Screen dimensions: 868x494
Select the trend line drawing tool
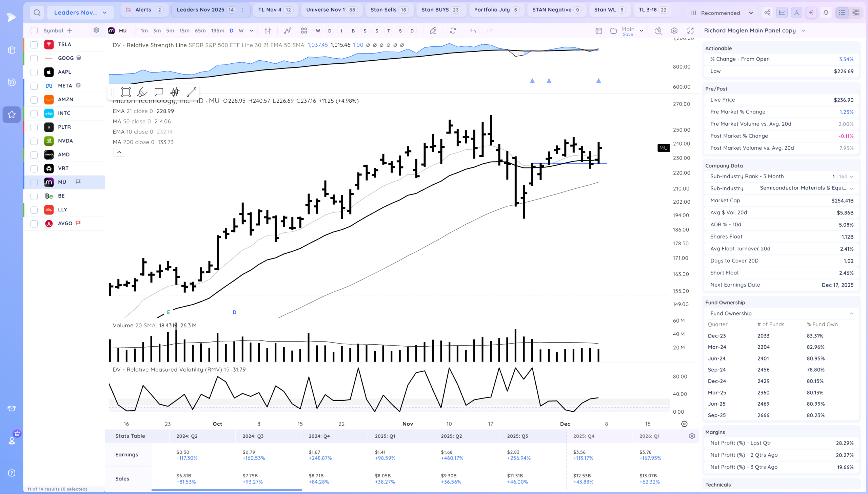coord(192,92)
